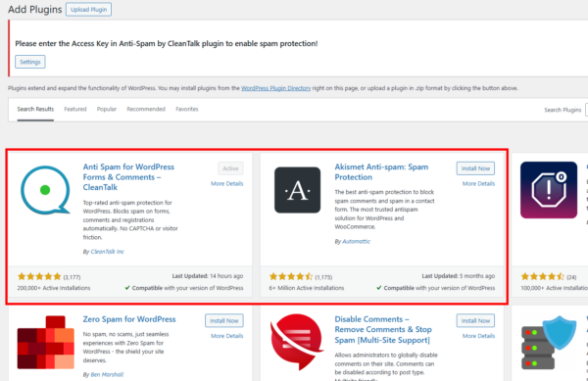Image resolution: width=588 pixels, height=381 pixels.
Task: Click the '200,000+ Active Installations' text
Action: tap(54, 288)
